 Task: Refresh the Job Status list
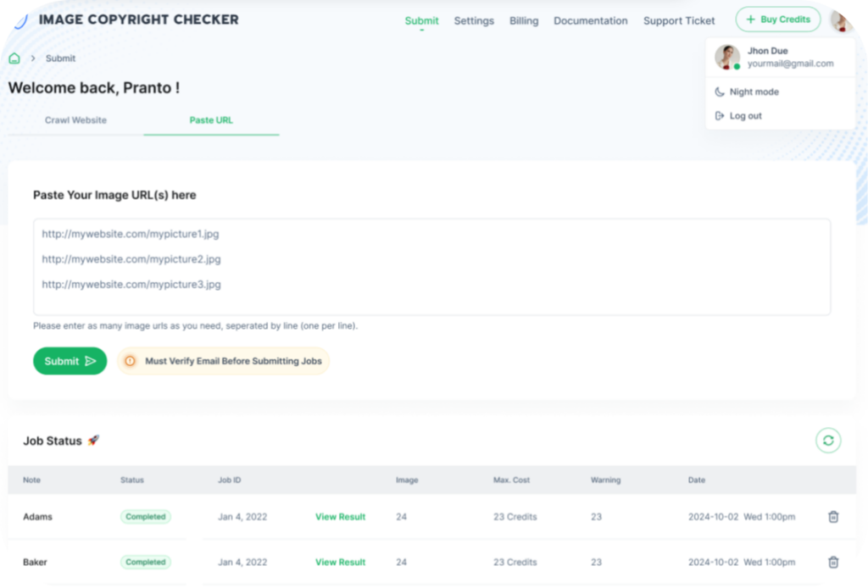click(x=828, y=441)
